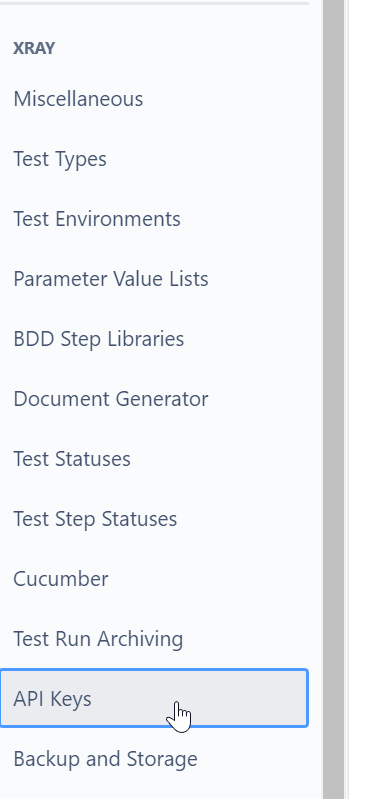Choose the Test Types link
Screen dimensions: 368x799
click(x=154, y=159)
